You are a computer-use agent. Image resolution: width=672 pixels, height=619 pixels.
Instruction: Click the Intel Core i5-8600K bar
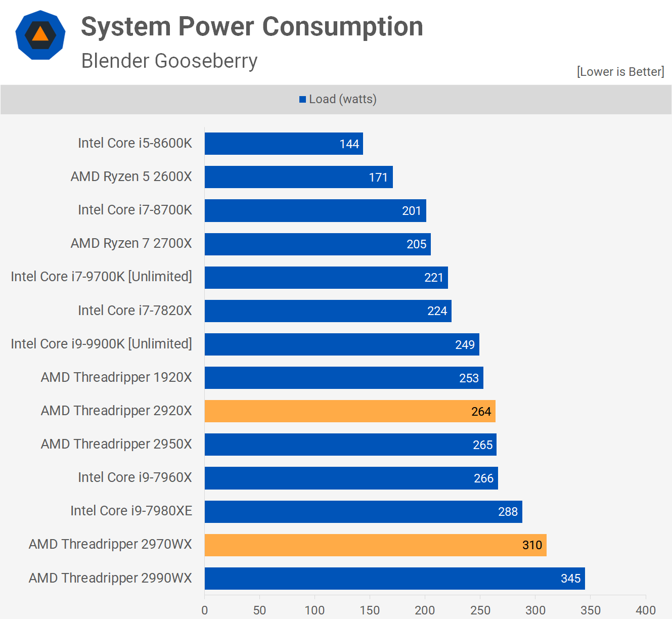[283, 143]
